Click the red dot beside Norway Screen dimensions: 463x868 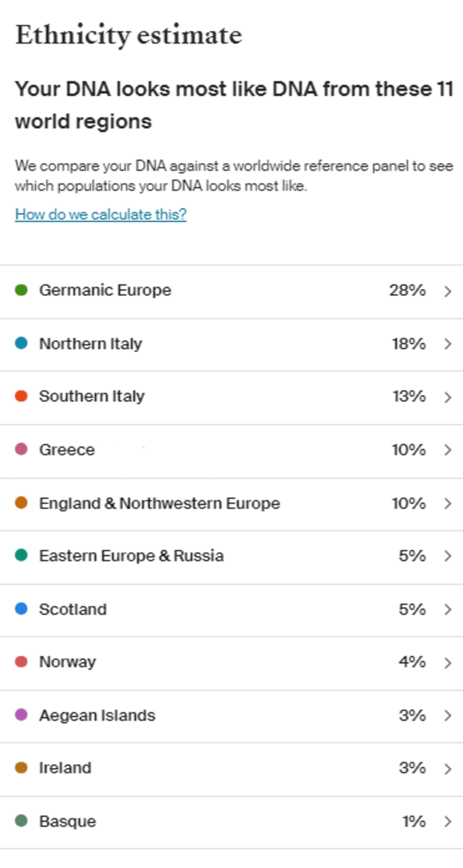coord(21,661)
